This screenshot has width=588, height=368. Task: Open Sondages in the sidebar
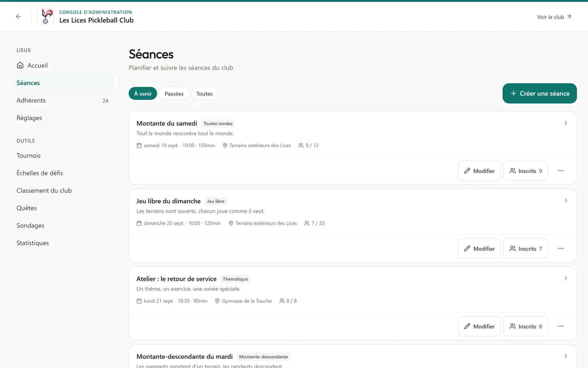point(62,226)
